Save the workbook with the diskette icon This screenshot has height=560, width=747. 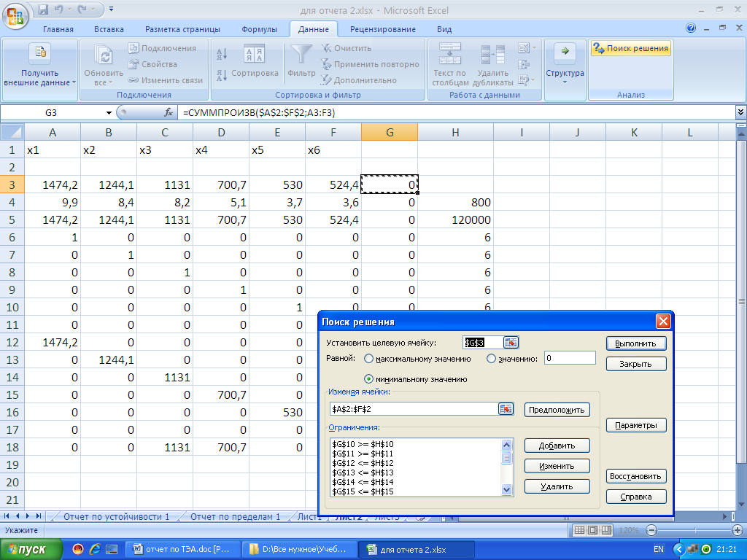click(43, 9)
